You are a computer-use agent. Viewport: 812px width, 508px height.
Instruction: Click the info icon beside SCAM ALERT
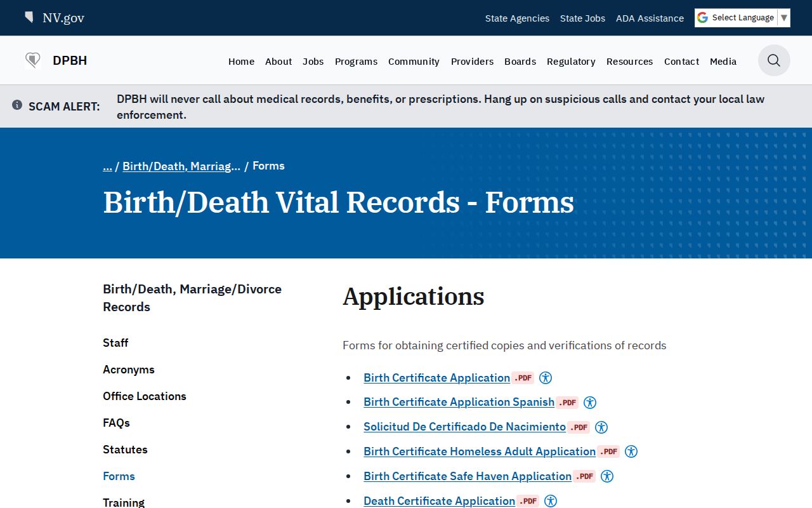pos(17,105)
